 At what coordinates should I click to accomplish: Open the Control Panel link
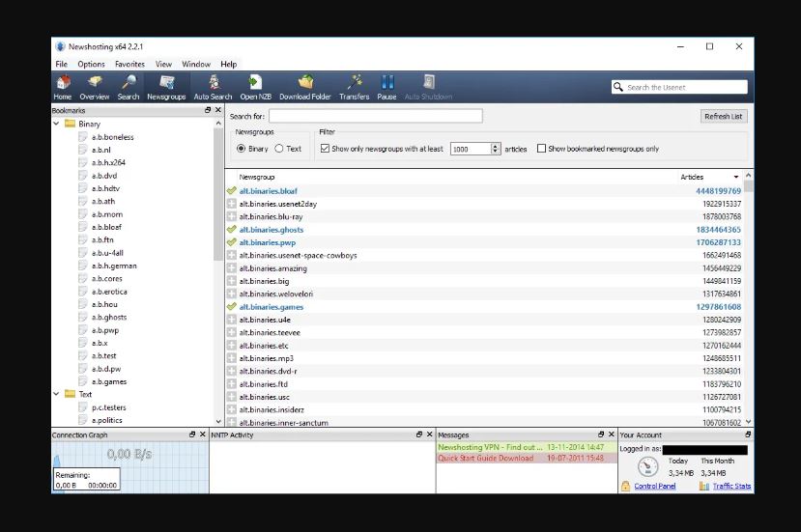(655, 486)
